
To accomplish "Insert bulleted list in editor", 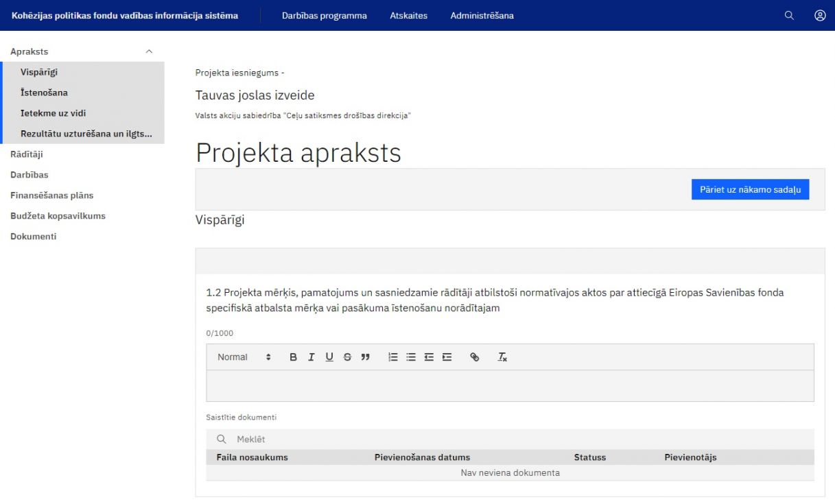I will (x=411, y=357).
